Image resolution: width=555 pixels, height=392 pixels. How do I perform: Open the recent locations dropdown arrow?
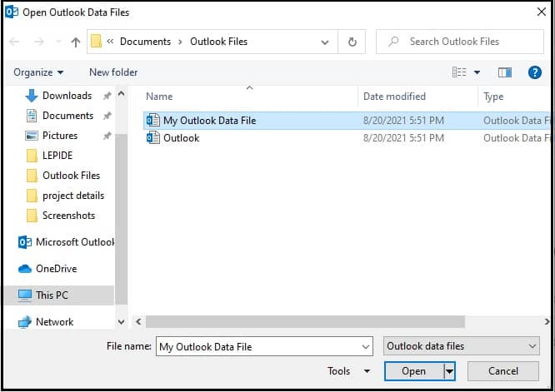(x=58, y=42)
